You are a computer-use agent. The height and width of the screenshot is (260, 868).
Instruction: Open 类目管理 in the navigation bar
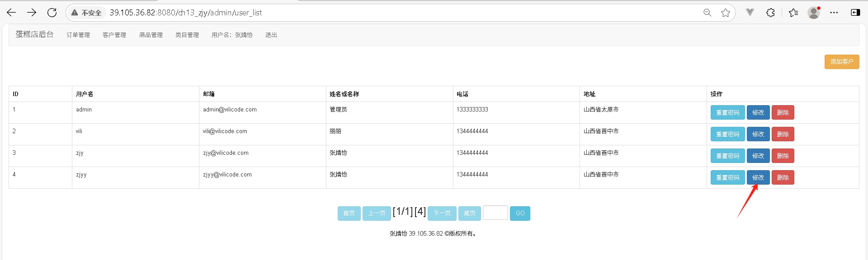tap(187, 35)
